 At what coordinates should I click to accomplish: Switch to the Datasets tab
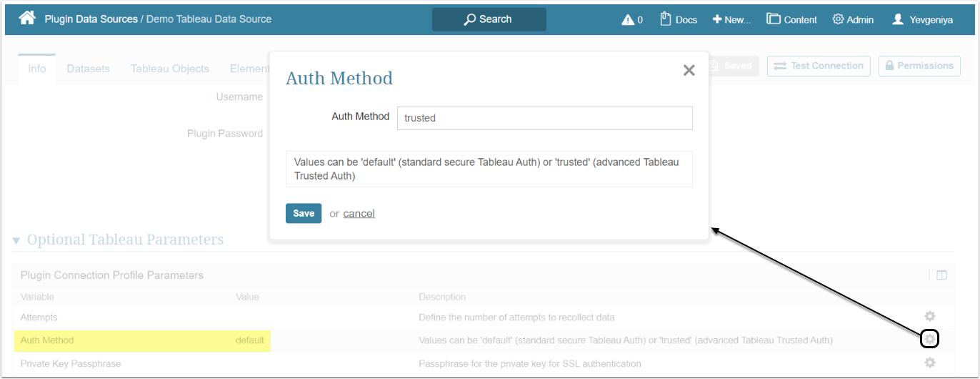(x=89, y=69)
